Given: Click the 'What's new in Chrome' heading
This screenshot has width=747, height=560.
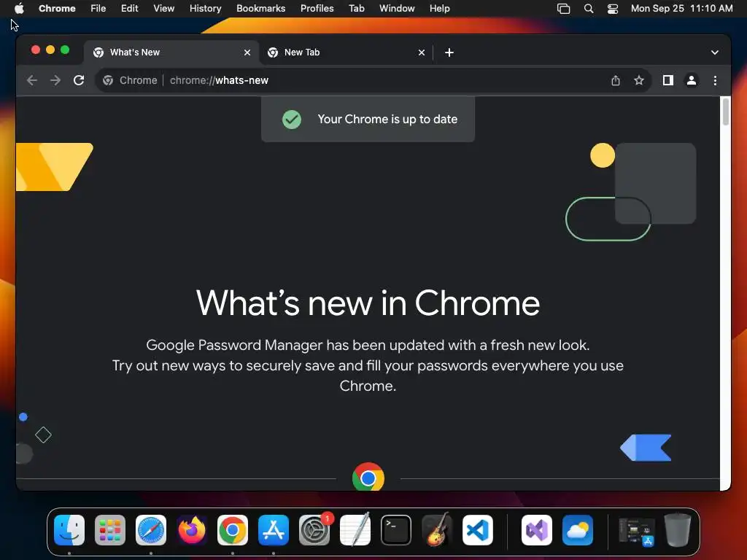Looking at the screenshot, I should click(368, 303).
